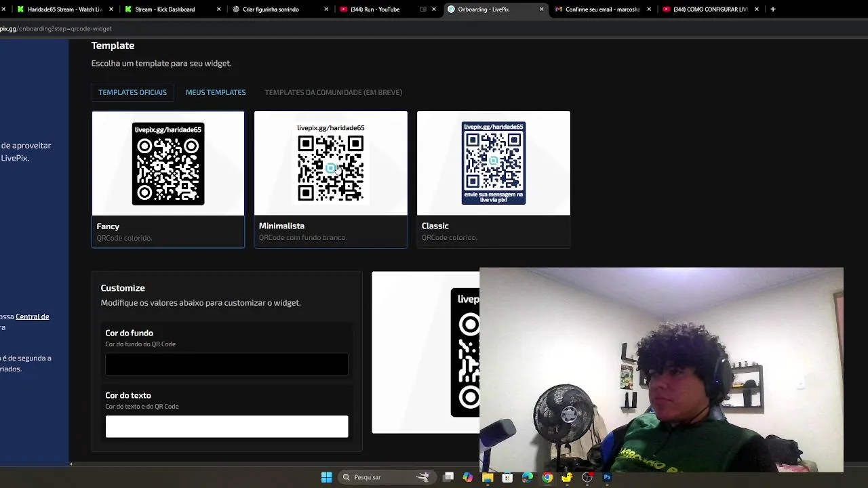Open the Windows Start menu
This screenshot has height=488, width=868.
coord(326,477)
